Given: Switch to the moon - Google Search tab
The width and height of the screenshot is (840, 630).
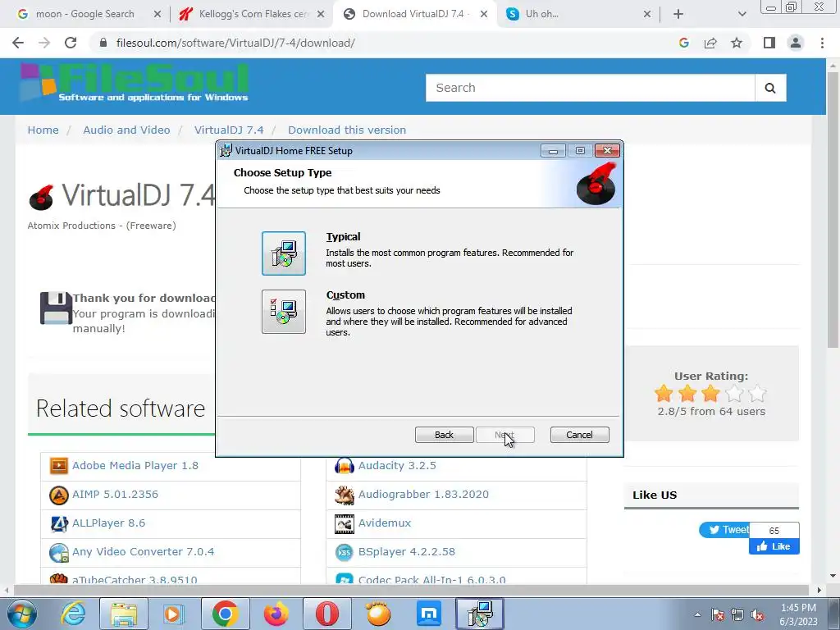Looking at the screenshot, I should [x=84, y=14].
